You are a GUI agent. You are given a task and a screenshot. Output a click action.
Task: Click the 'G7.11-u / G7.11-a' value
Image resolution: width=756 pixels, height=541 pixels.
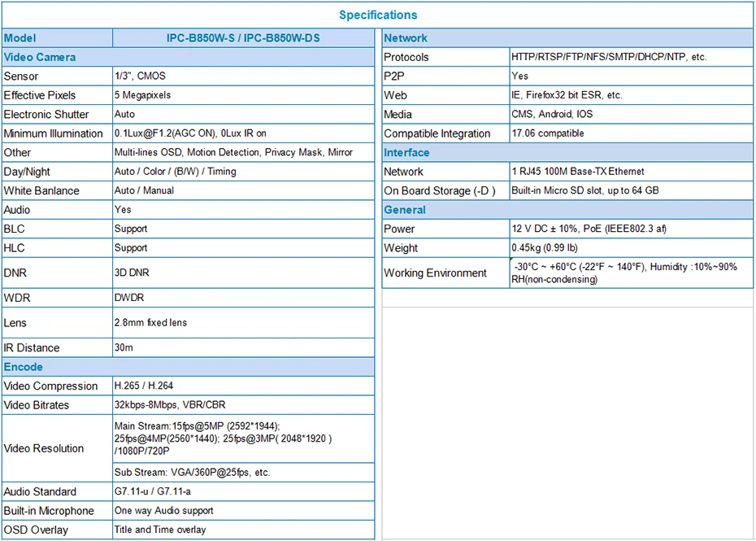pyautogui.click(x=152, y=491)
